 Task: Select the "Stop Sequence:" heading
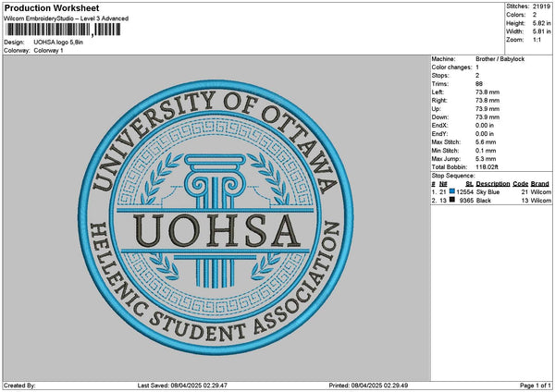pyautogui.click(x=453, y=176)
